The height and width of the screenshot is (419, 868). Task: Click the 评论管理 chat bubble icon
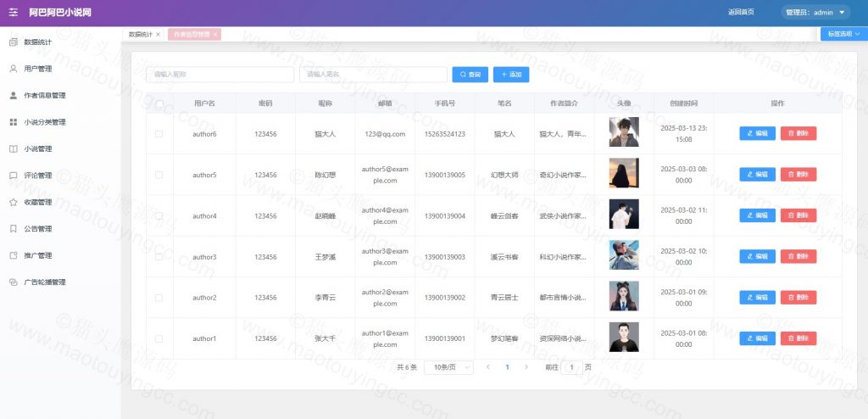click(x=14, y=175)
